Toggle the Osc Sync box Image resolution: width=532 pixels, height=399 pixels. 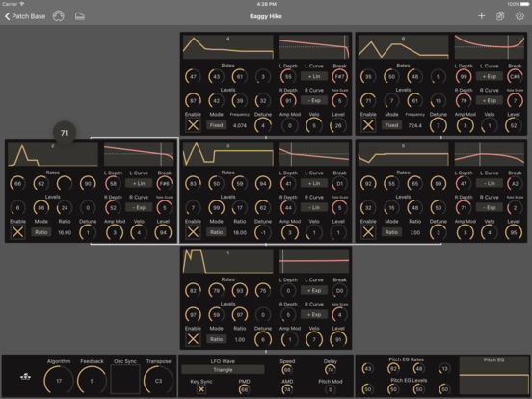click(125, 380)
